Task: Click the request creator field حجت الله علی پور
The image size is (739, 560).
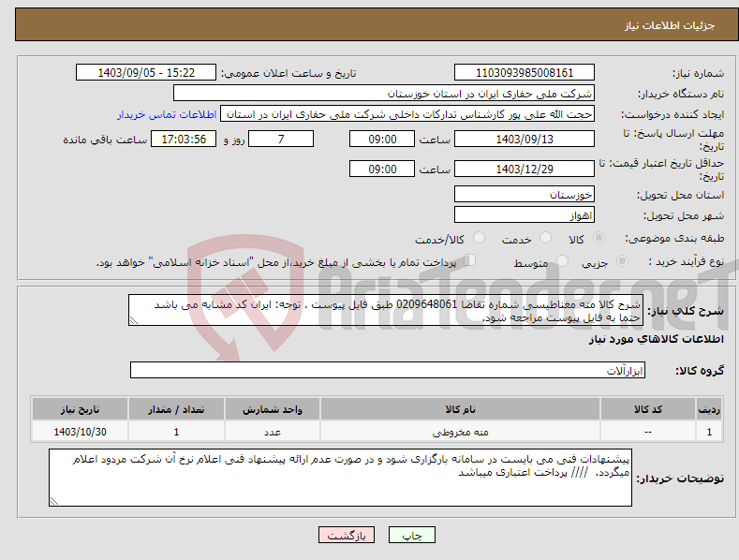Action: coord(407,114)
